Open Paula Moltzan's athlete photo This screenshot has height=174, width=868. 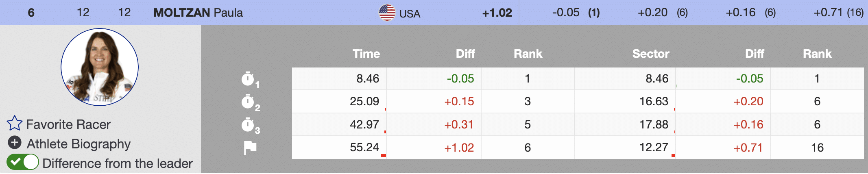[100, 67]
